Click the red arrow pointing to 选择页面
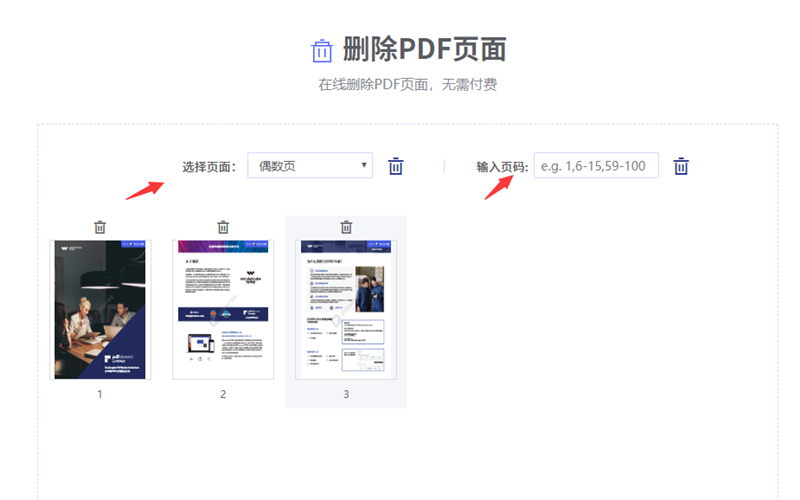Screen dimensions: 800x500 click(x=145, y=188)
